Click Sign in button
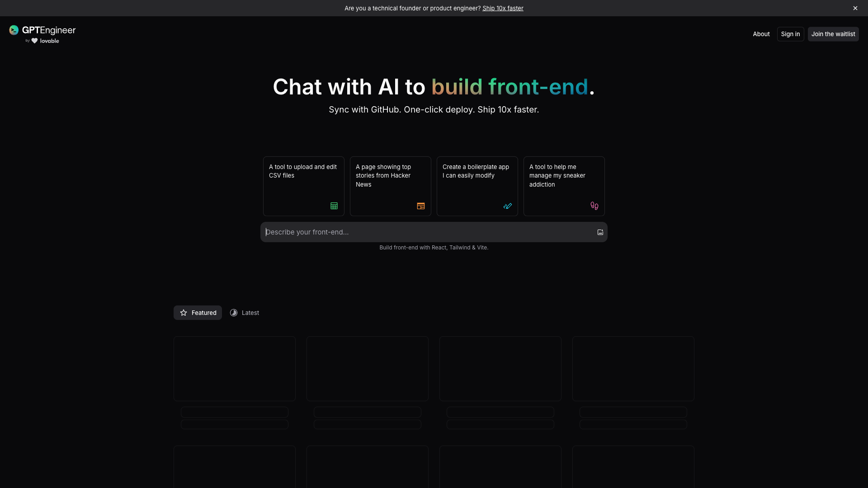The height and width of the screenshot is (488, 868). pyautogui.click(x=791, y=34)
